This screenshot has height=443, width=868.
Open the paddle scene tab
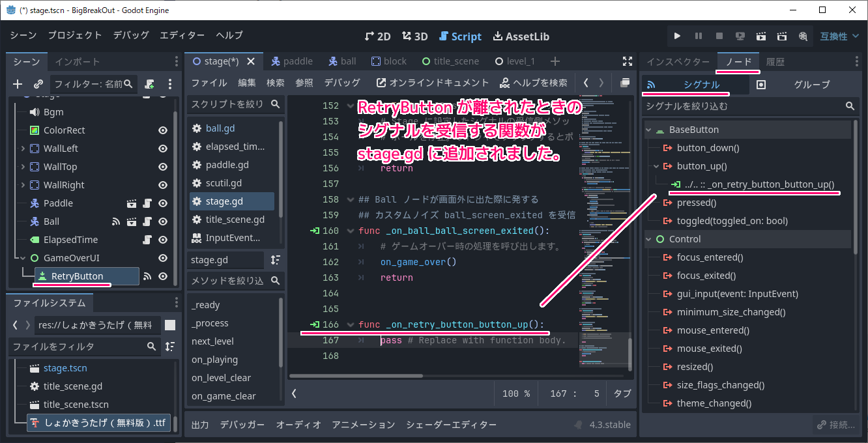click(292, 61)
